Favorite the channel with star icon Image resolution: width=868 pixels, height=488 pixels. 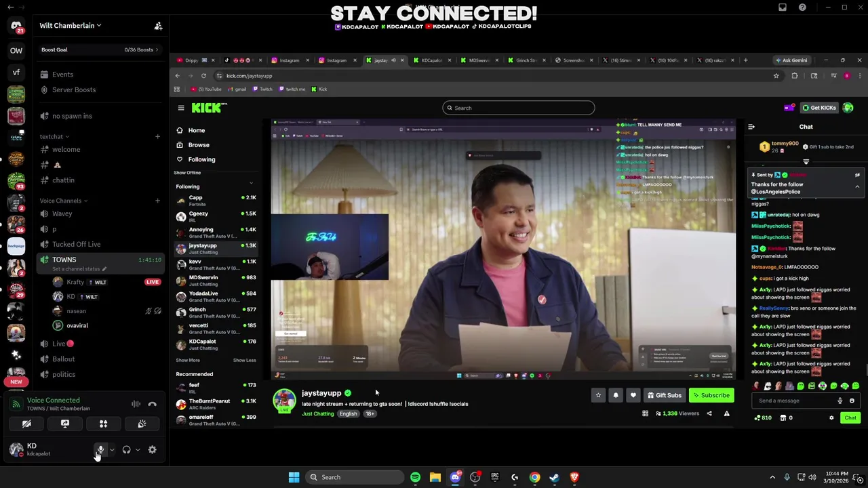598,396
